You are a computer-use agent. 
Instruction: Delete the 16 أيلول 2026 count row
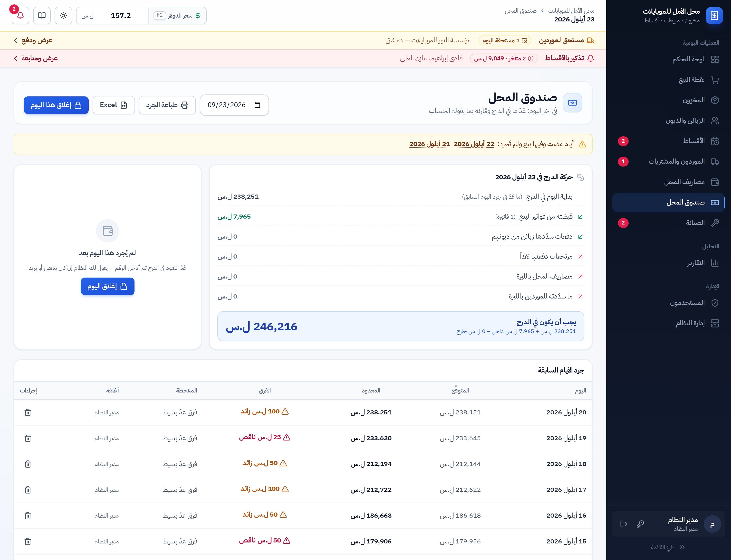click(x=28, y=516)
